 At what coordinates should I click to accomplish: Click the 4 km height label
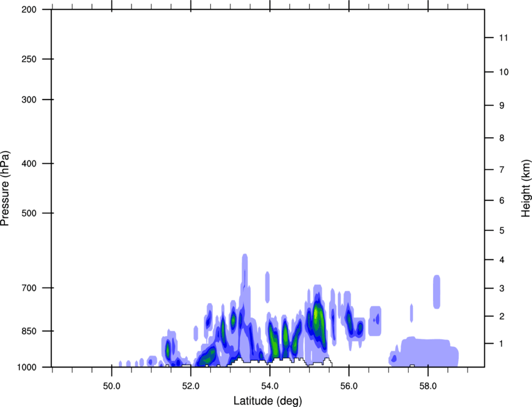point(502,260)
